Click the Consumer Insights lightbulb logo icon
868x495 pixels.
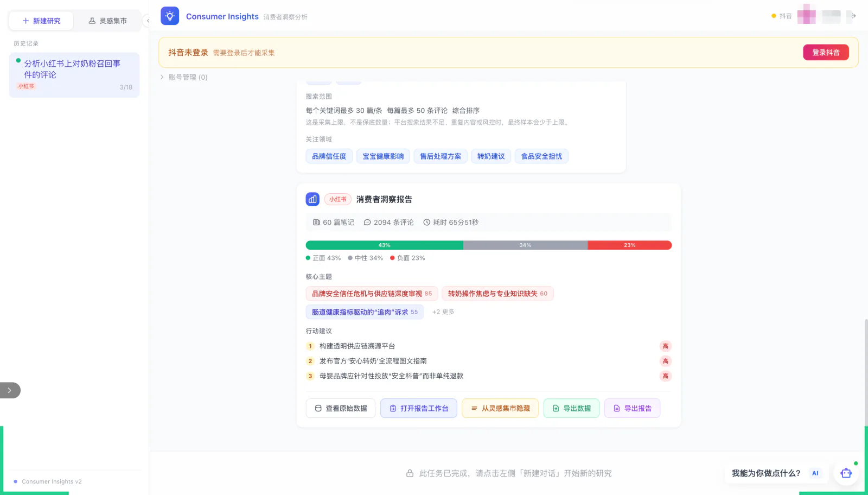170,16
